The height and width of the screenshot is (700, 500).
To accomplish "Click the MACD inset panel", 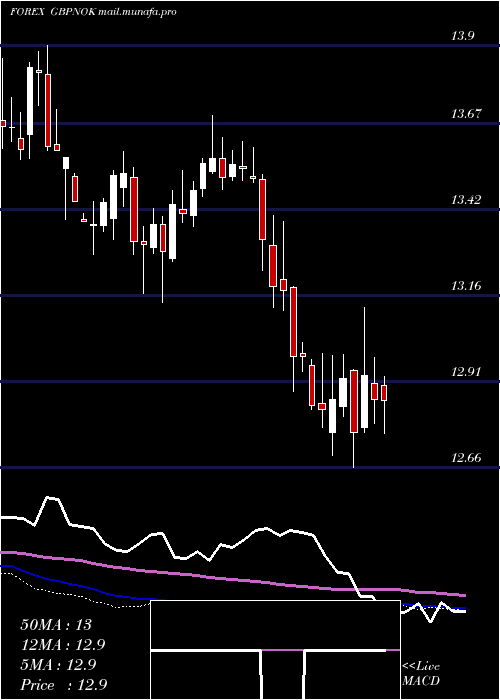I will click(x=275, y=650).
